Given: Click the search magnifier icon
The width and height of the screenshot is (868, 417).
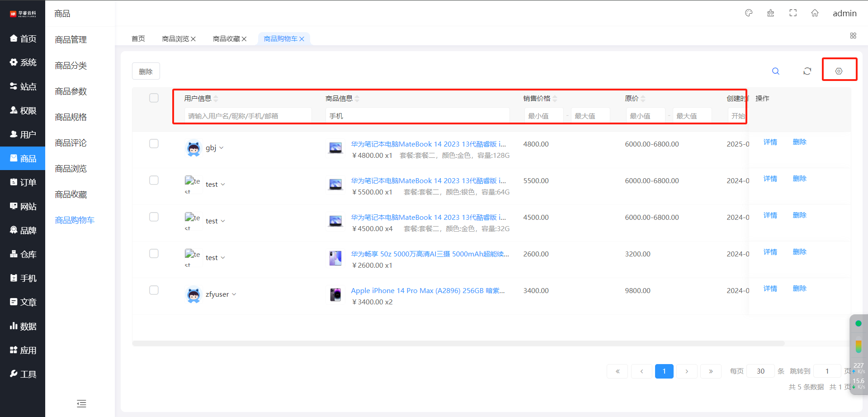Looking at the screenshot, I should tap(775, 71).
